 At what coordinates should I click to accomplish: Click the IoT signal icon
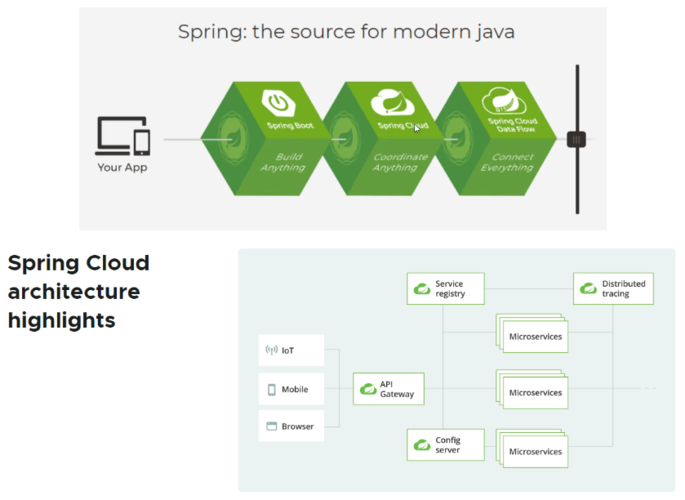(x=271, y=351)
